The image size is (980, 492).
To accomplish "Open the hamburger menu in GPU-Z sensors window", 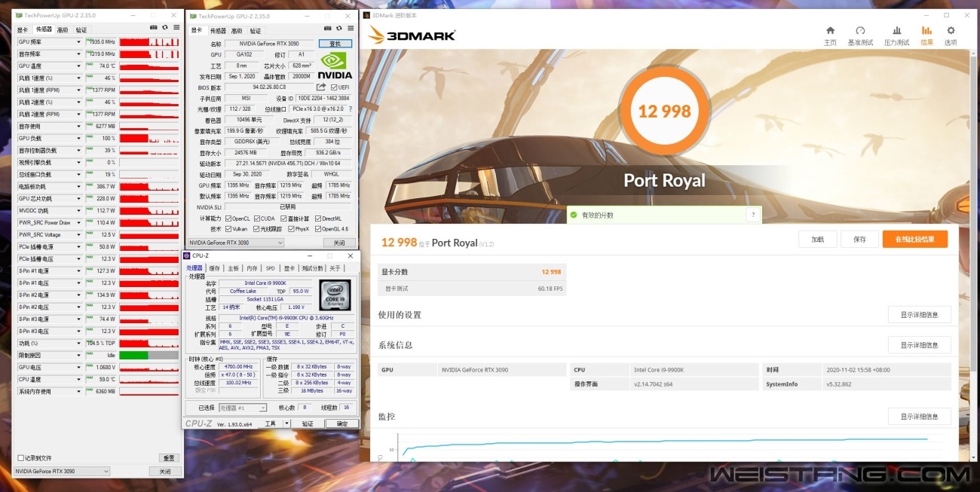I will (176, 27).
